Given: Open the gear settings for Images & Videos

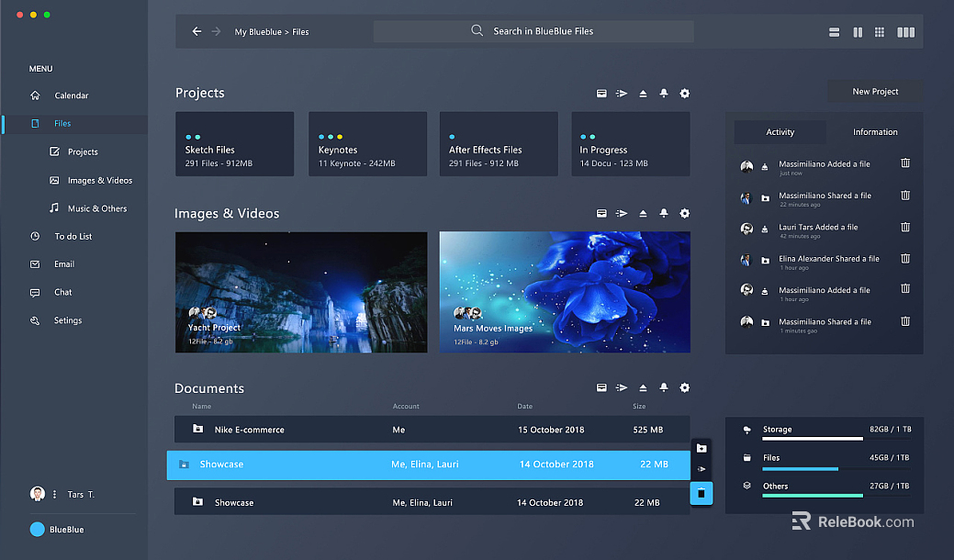Looking at the screenshot, I should coord(684,214).
